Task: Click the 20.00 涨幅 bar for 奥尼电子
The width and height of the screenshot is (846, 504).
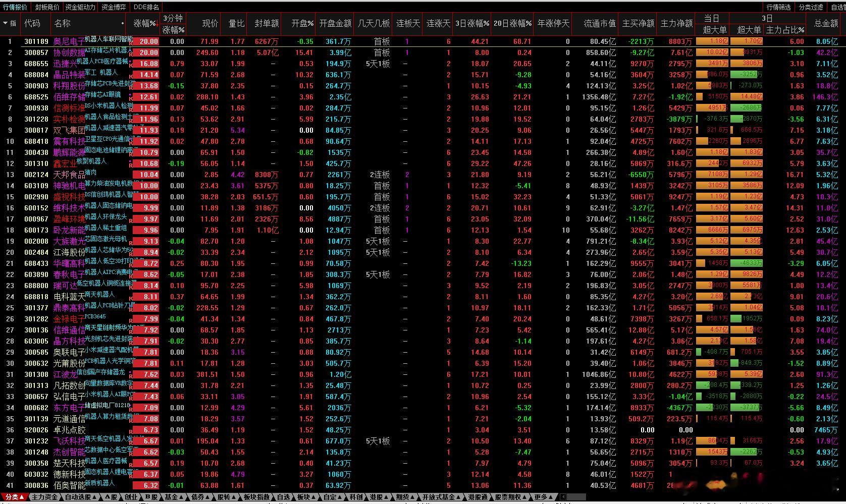Action: point(146,41)
